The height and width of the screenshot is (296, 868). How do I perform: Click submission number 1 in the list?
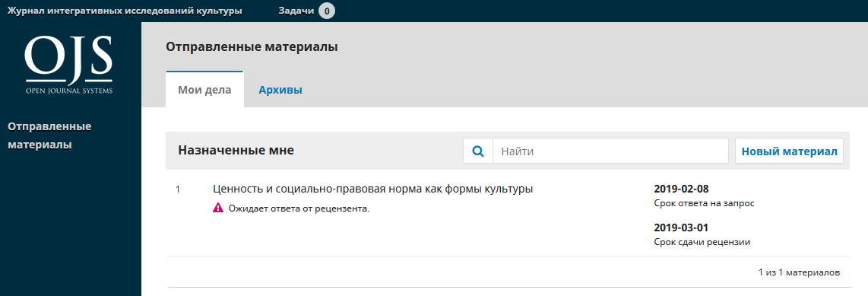pyautogui.click(x=178, y=189)
